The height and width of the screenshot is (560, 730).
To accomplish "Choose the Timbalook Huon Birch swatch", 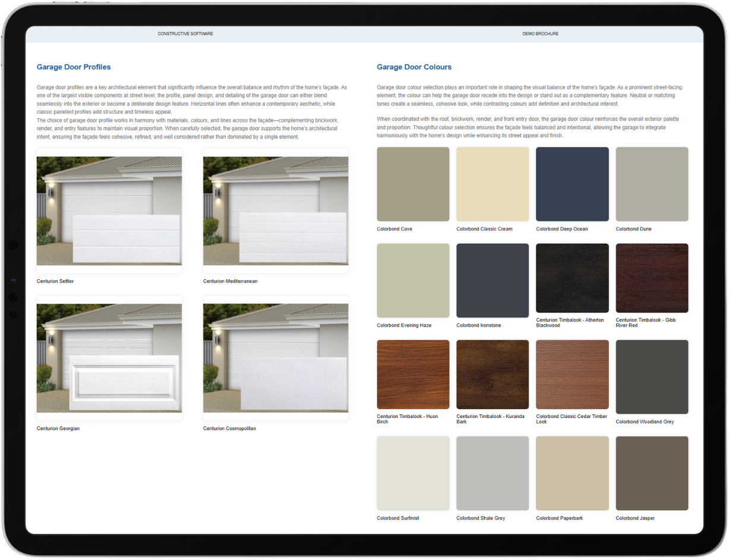I will coord(413,374).
